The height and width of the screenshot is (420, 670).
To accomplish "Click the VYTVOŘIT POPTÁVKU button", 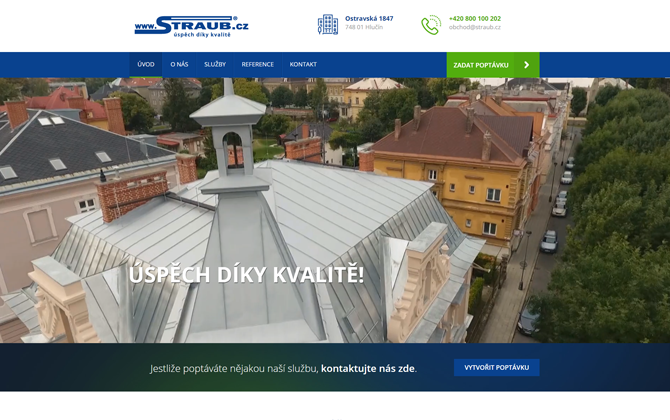I will (x=496, y=367).
